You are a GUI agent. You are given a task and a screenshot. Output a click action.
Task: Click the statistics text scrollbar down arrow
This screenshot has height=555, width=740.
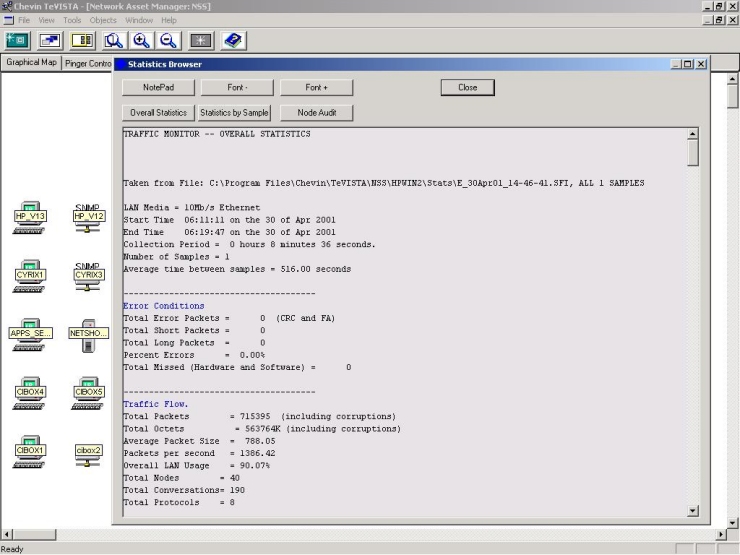coord(692,510)
